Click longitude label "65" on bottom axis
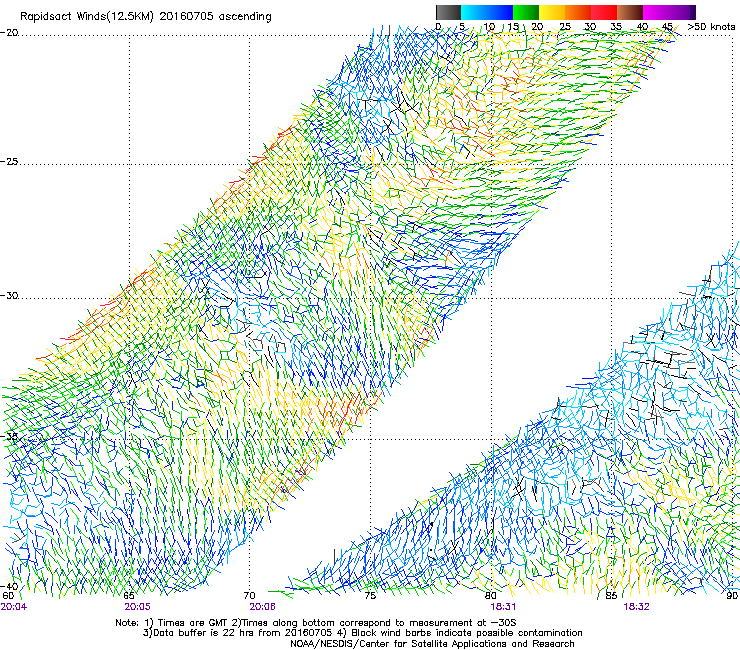Screen dimensions: 740x650 click(128, 596)
